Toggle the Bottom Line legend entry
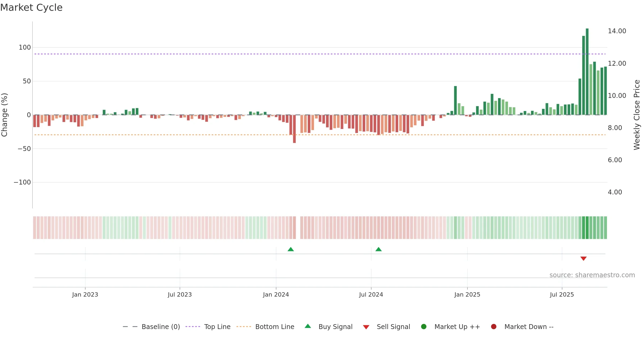Image resolution: width=644 pixels, height=362 pixels. point(265,327)
